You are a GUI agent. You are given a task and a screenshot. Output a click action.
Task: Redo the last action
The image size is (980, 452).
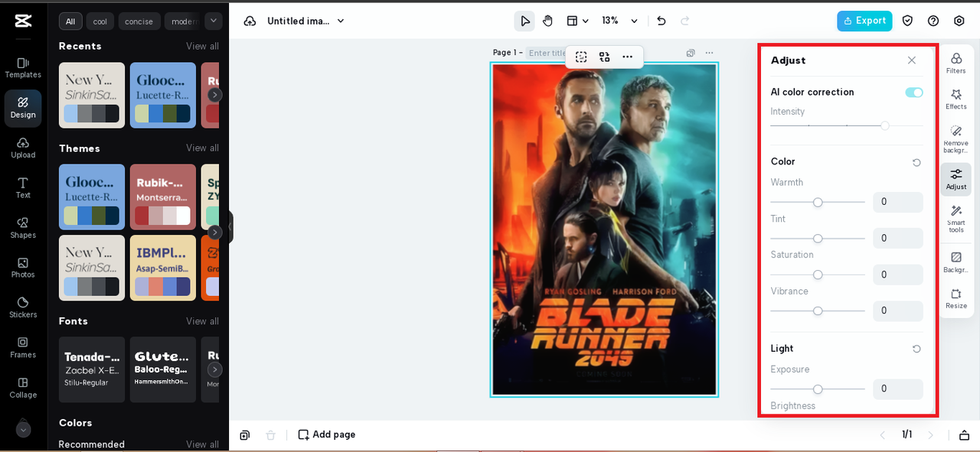(684, 21)
